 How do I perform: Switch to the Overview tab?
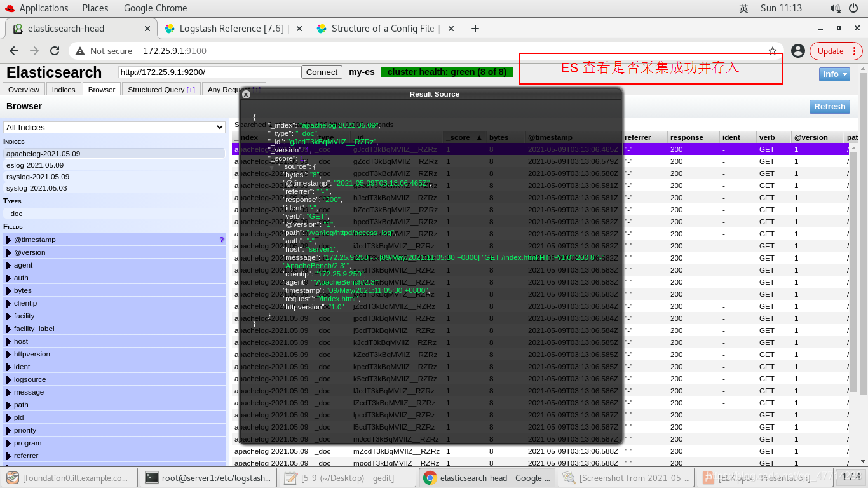[24, 90]
